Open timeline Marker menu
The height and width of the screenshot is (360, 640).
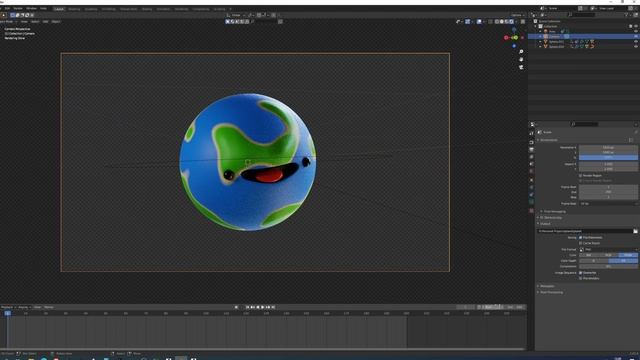click(49, 307)
